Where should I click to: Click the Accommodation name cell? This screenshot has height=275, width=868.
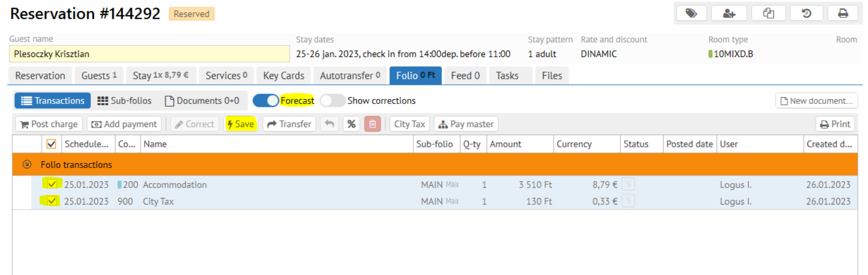coord(175,184)
